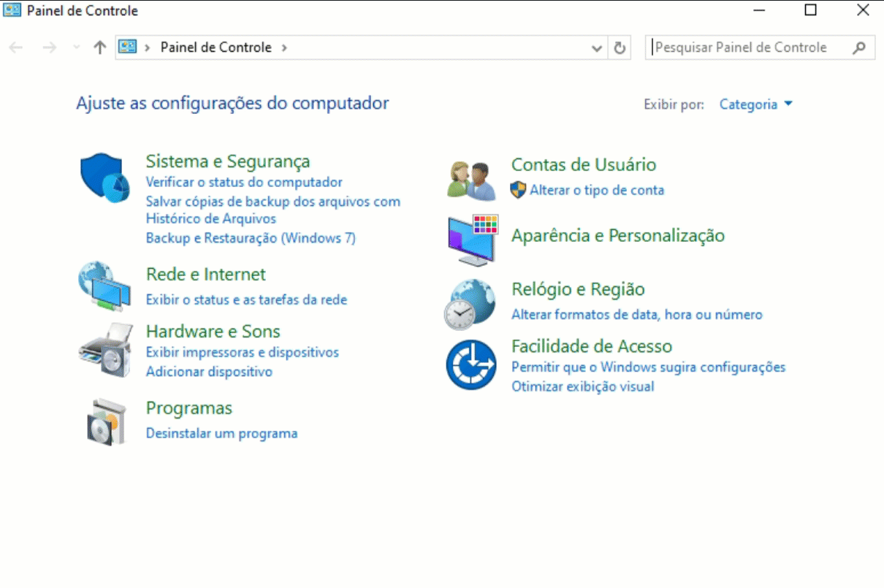Open the Rede e Internet heading
The image size is (884, 588).
pyautogui.click(x=206, y=275)
